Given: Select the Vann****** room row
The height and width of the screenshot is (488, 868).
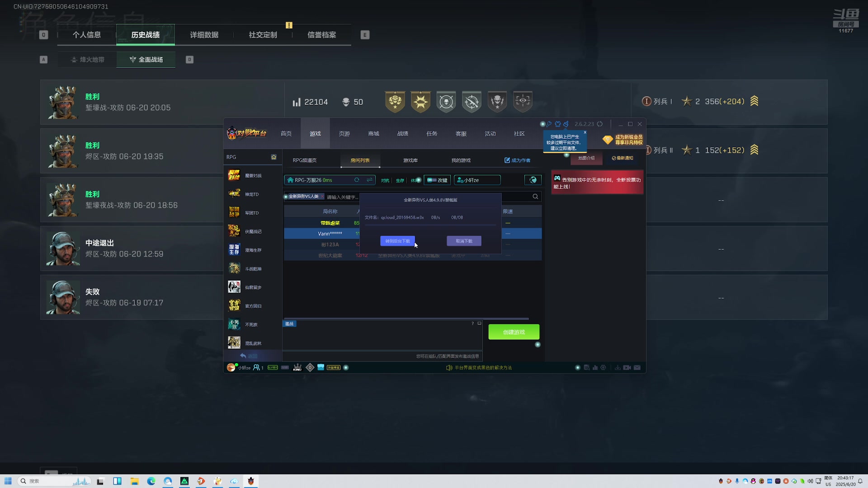Looking at the screenshot, I should pos(412,234).
